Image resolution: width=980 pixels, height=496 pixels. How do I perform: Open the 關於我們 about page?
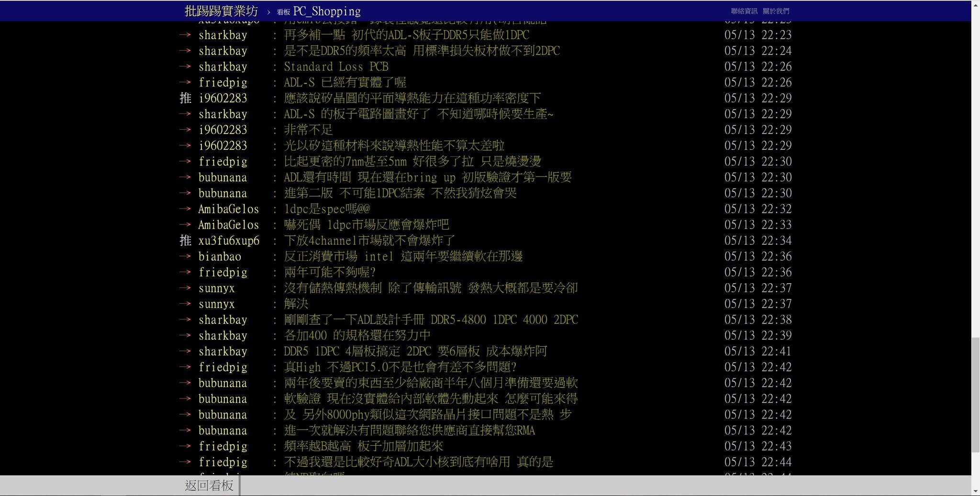pyautogui.click(x=776, y=11)
